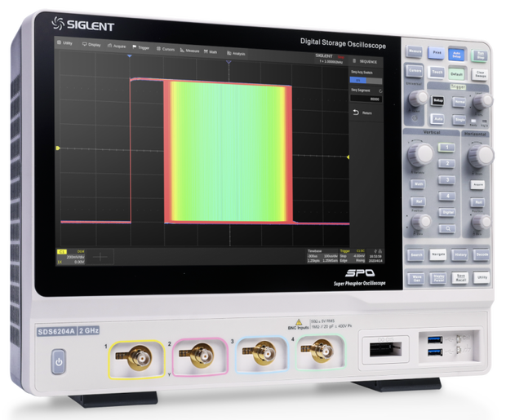Open the Trigger info box
506x420 pixels.
pos(352,256)
